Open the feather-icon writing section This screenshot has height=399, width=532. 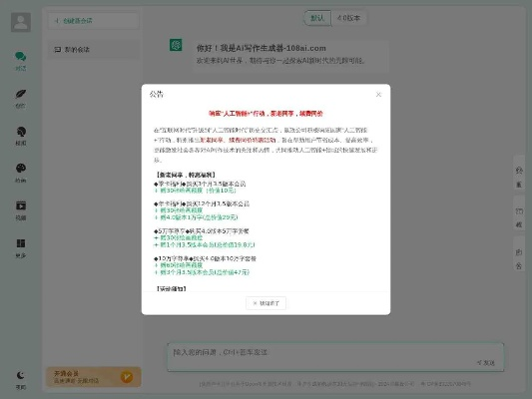(x=21, y=99)
